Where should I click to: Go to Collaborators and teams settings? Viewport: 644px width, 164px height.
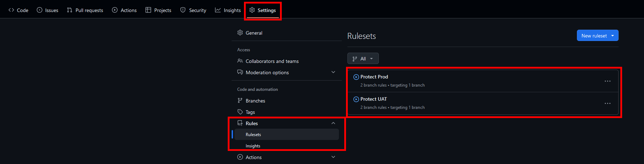tap(272, 61)
